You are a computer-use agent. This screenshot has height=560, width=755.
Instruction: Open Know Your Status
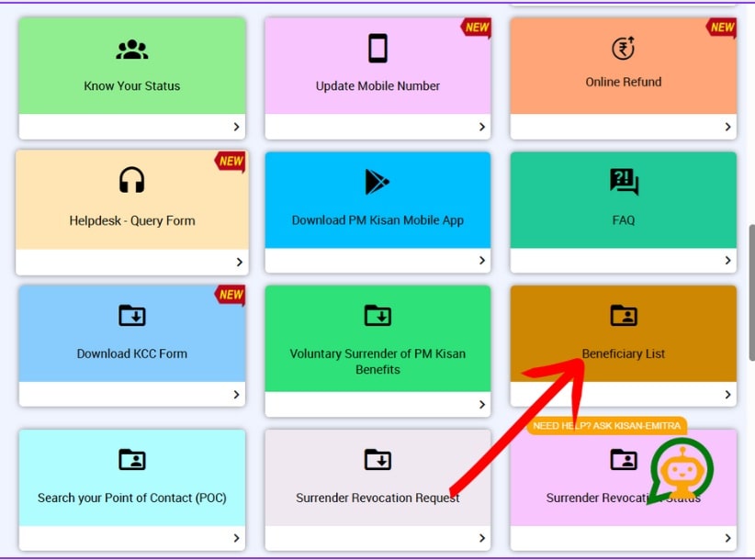(x=132, y=86)
